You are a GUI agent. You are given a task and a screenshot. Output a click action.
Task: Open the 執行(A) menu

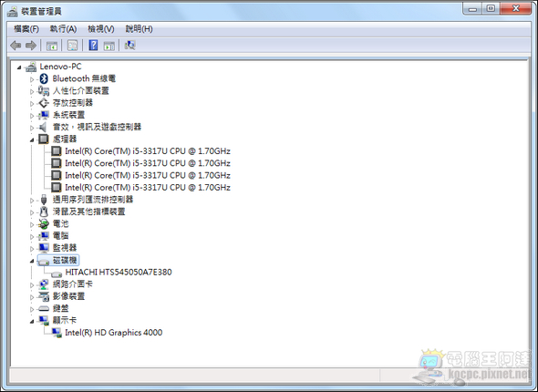(x=63, y=29)
